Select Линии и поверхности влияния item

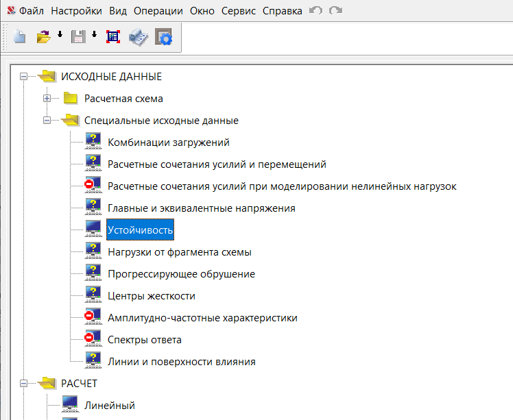[182, 362]
